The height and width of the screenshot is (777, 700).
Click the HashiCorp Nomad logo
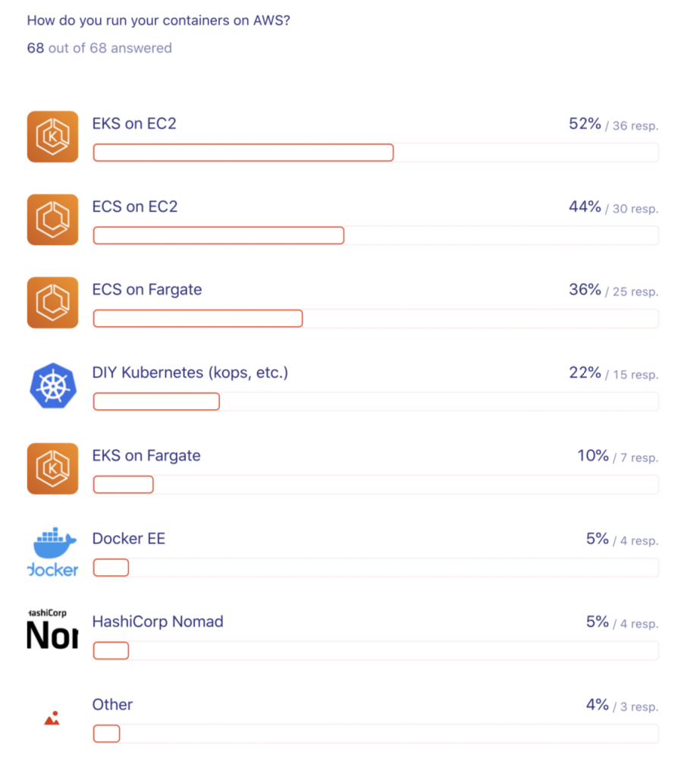pos(52,629)
